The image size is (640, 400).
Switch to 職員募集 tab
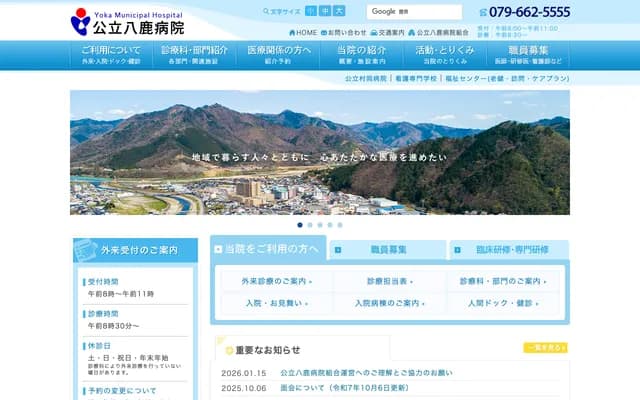pyautogui.click(x=388, y=249)
